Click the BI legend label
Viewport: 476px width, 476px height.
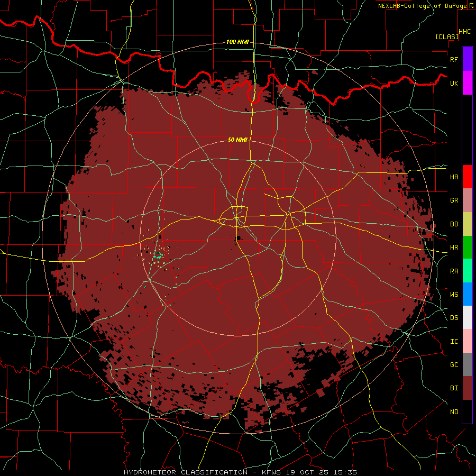tap(454, 388)
